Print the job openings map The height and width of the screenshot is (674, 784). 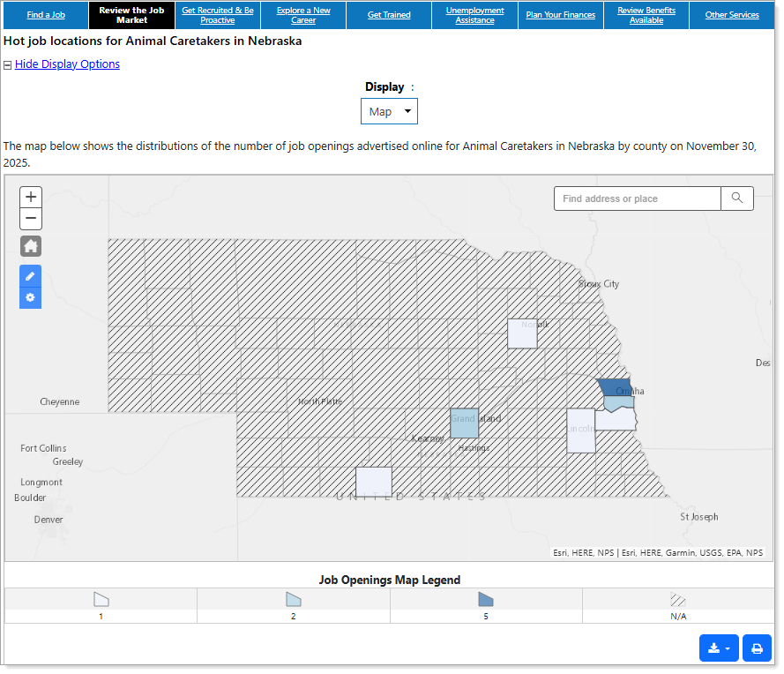(x=757, y=648)
